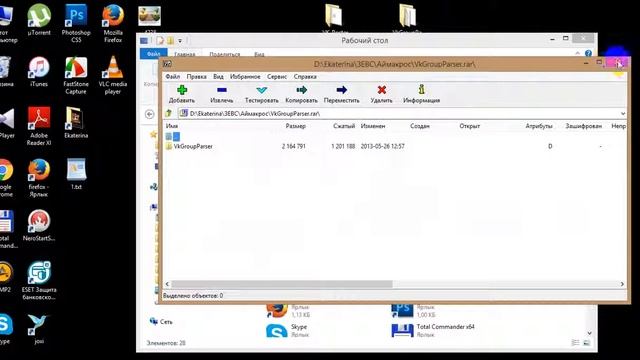Sort by the Сжатый column header
640x360 pixels.
pos(344,126)
